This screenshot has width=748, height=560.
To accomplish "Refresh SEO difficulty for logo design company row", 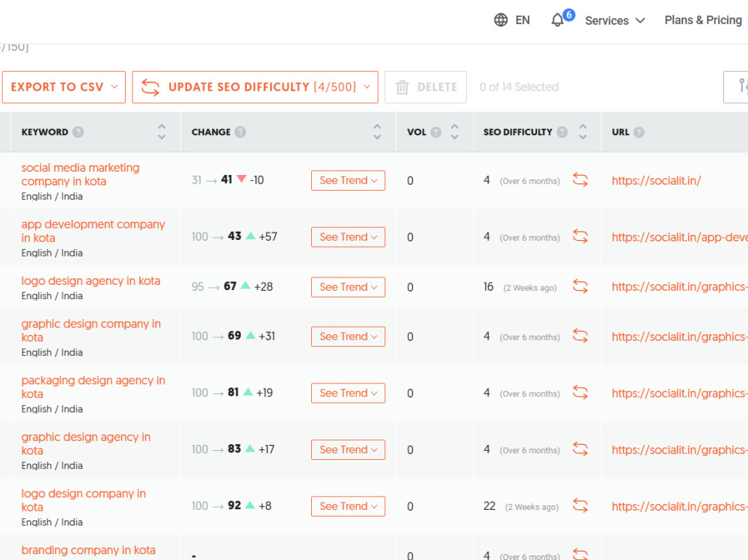I will click(580, 505).
